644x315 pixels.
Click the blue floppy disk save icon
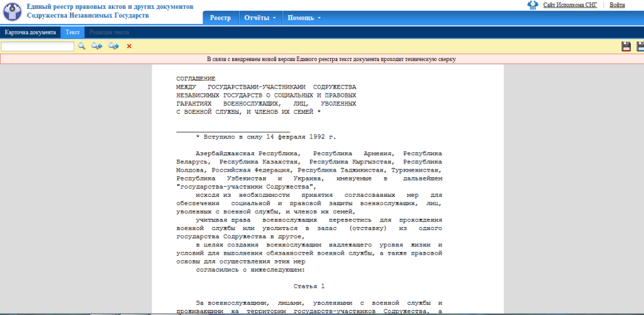click(x=640, y=46)
